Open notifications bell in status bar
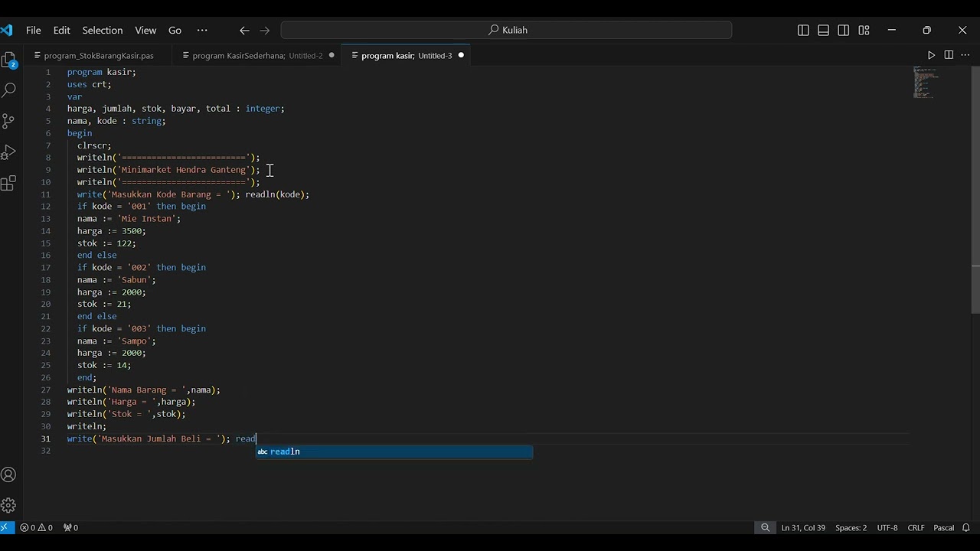This screenshot has width=980, height=551. point(966,527)
